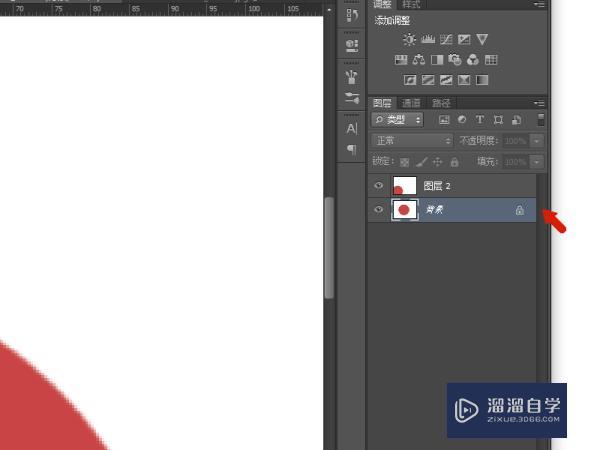Image resolution: width=600 pixels, height=450 pixels.
Task: Add a Brightness/Contrast adjustment
Action: tap(409, 39)
